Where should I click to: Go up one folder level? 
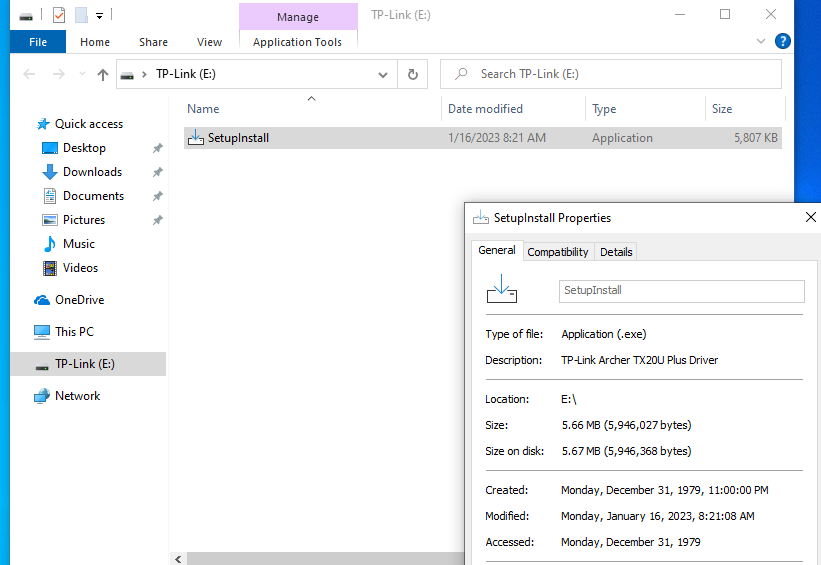pos(103,74)
